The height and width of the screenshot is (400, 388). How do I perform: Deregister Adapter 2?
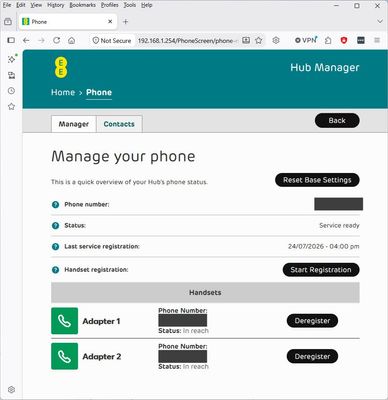click(x=312, y=356)
